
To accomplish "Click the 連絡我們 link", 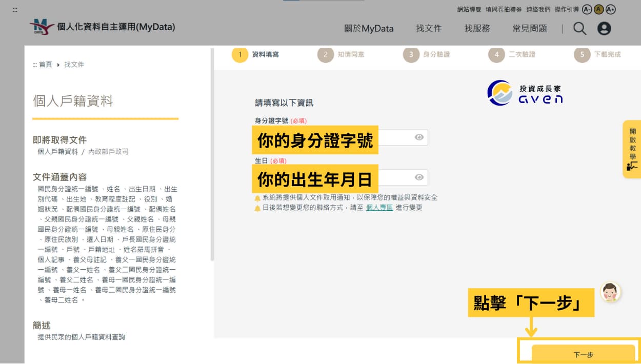I will pos(539,9).
